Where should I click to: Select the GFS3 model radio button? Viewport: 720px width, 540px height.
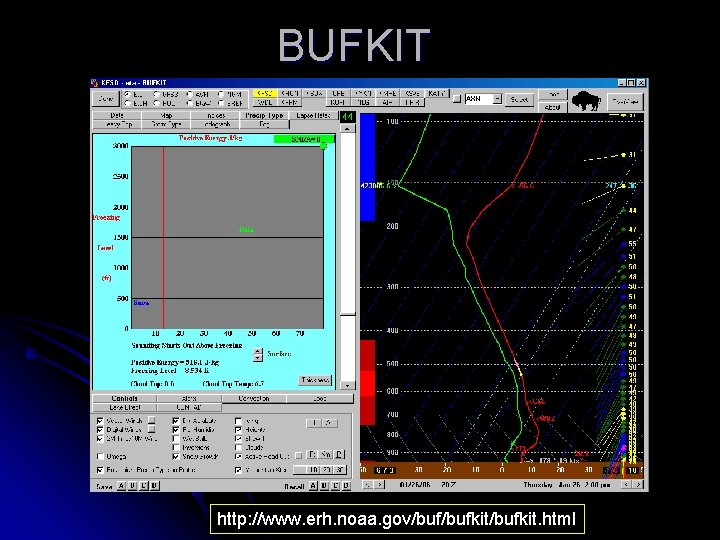click(x=157, y=94)
